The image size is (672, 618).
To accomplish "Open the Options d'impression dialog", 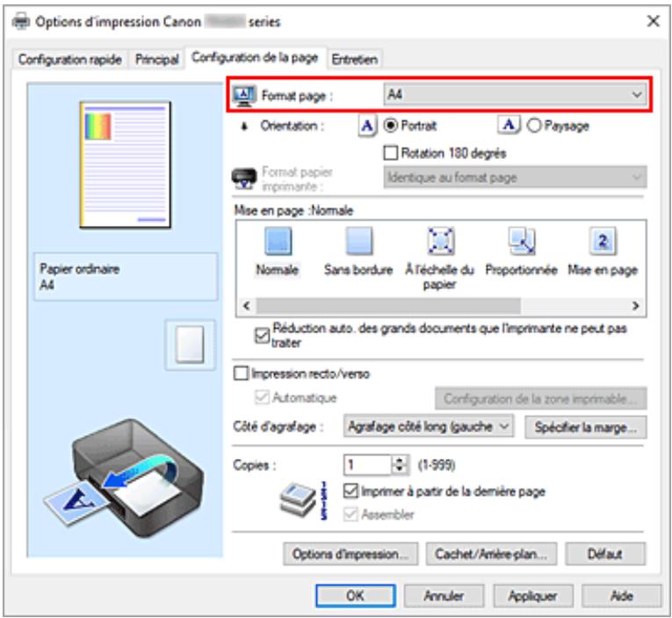I will pyautogui.click(x=350, y=554).
